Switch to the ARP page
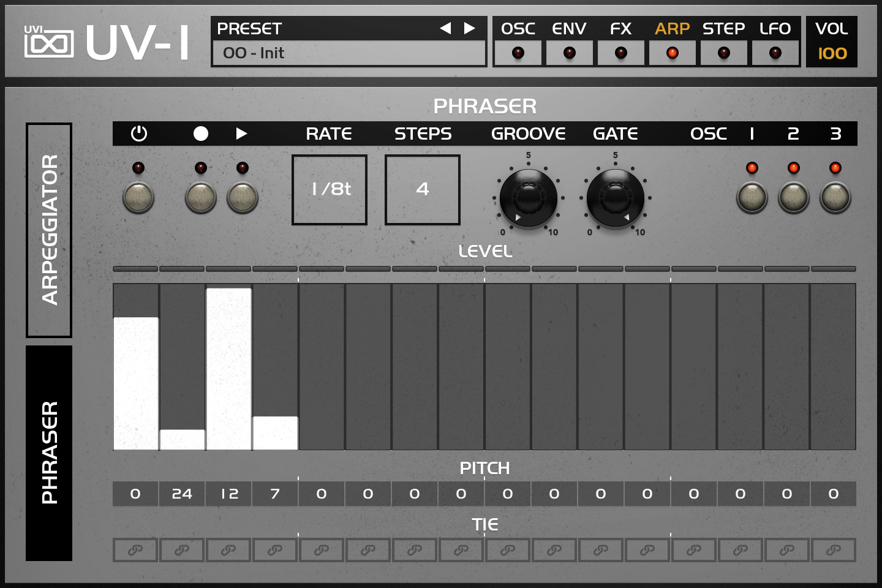This screenshot has height=588, width=882. 672,29
